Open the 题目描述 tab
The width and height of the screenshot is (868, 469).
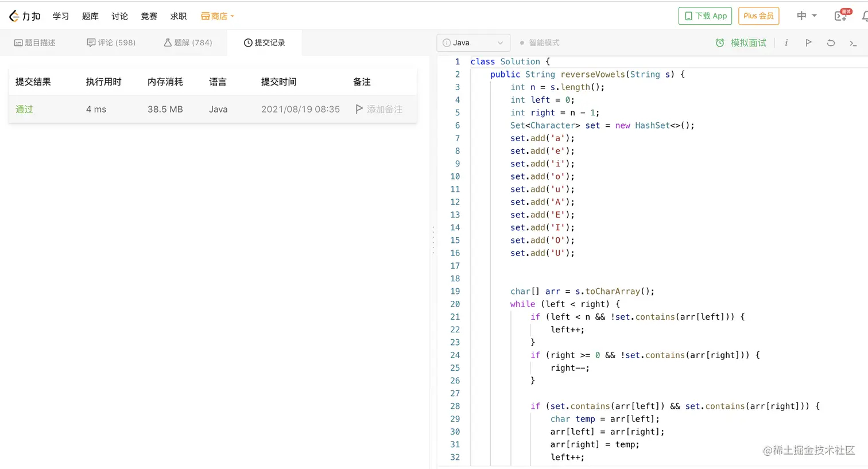pos(35,42)
